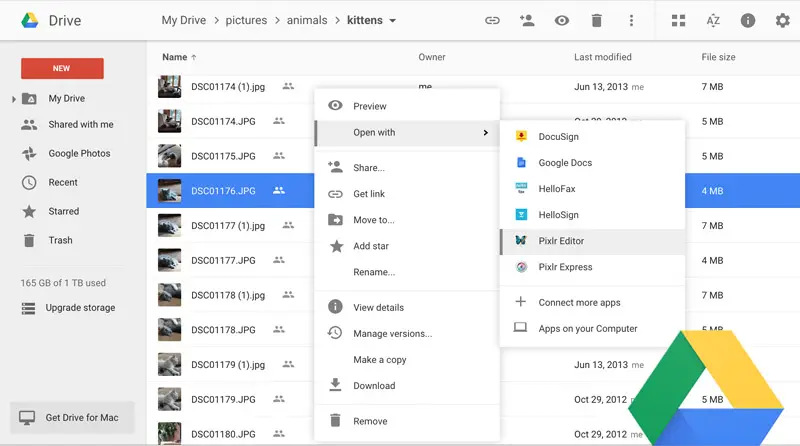
Task: Go to My Drive breadcrumb
Action: click(184, 20)
